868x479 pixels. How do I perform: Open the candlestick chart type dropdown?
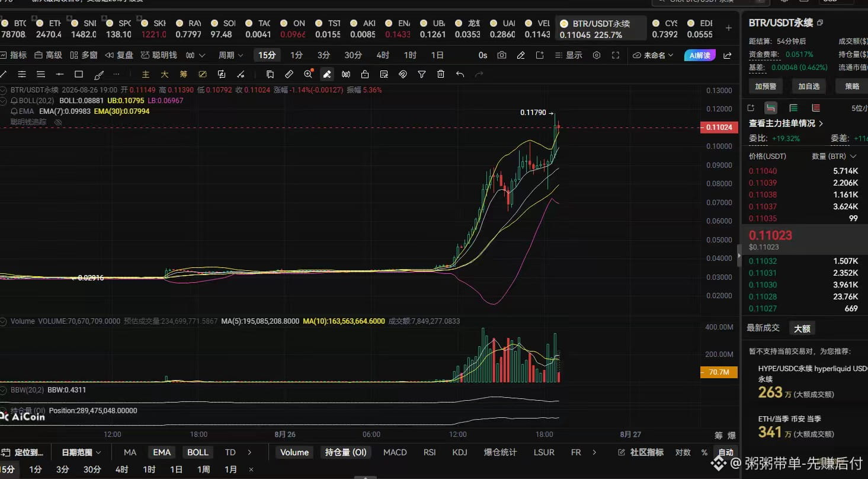(x=196, y=55)
